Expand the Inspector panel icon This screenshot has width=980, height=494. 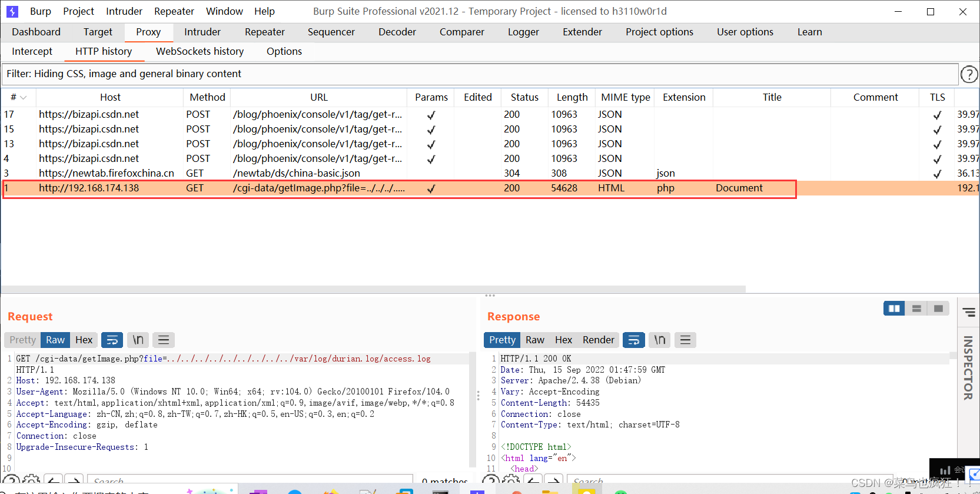pos(969,313)
